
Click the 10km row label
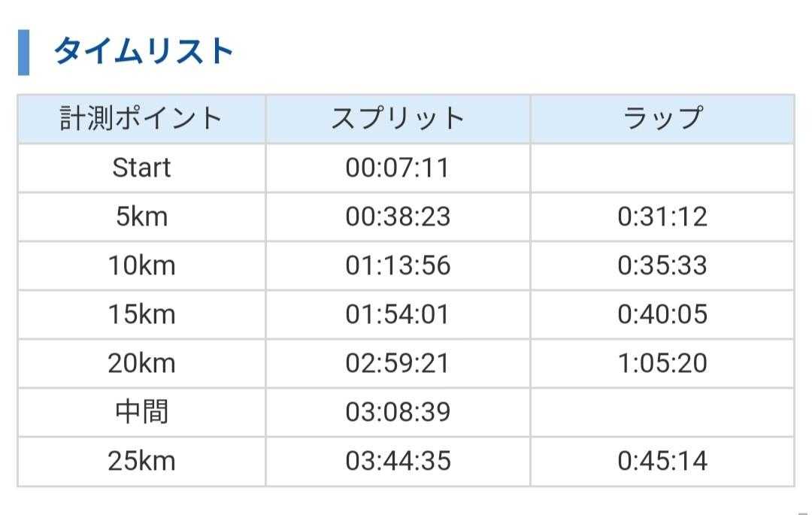click(x=141, y=265)
